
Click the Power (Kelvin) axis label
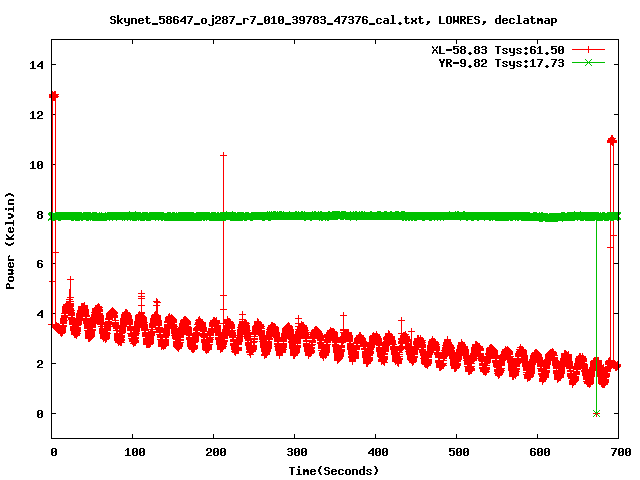coord(10,241)
